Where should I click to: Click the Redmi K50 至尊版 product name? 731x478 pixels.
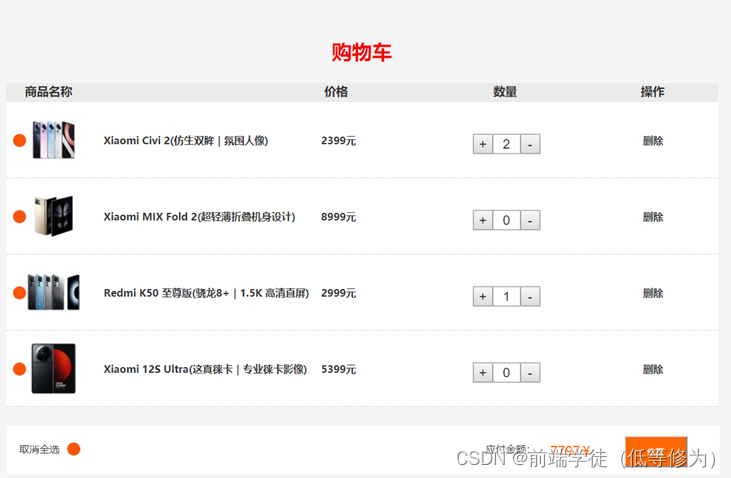(206, 293)
